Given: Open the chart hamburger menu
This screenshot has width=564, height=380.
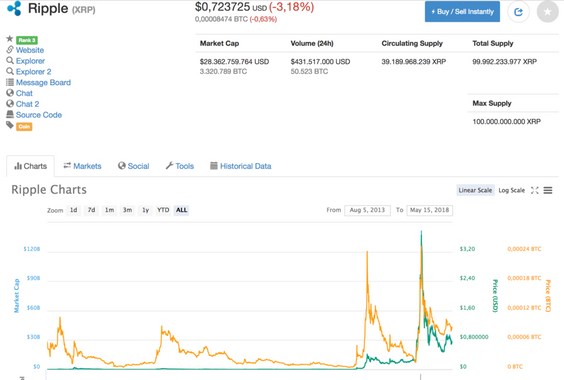Looking at the screenshot, I should click(548, 190).
